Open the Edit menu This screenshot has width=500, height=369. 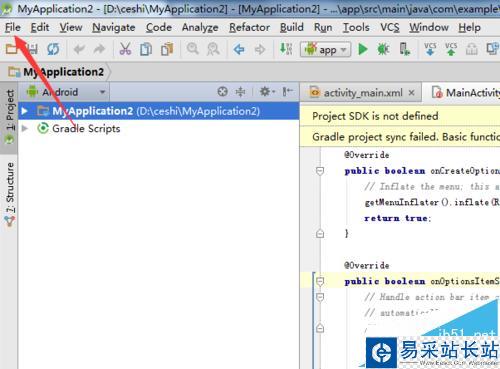click(x=40, y=27)
